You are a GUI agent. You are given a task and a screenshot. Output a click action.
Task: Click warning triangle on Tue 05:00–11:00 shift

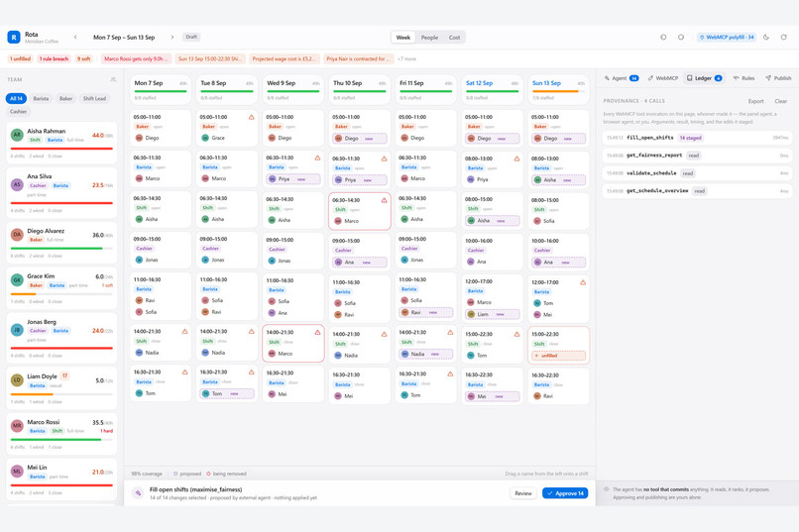251,117
